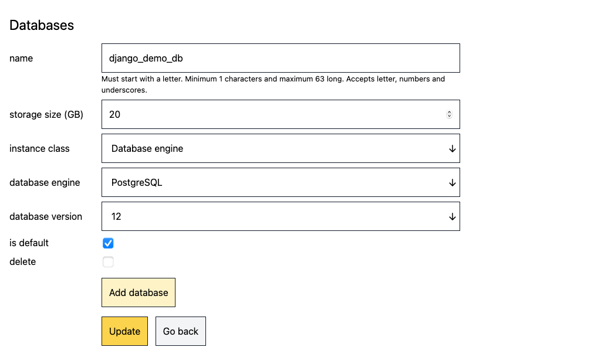Open the instance class dropdown

point(281,148)
